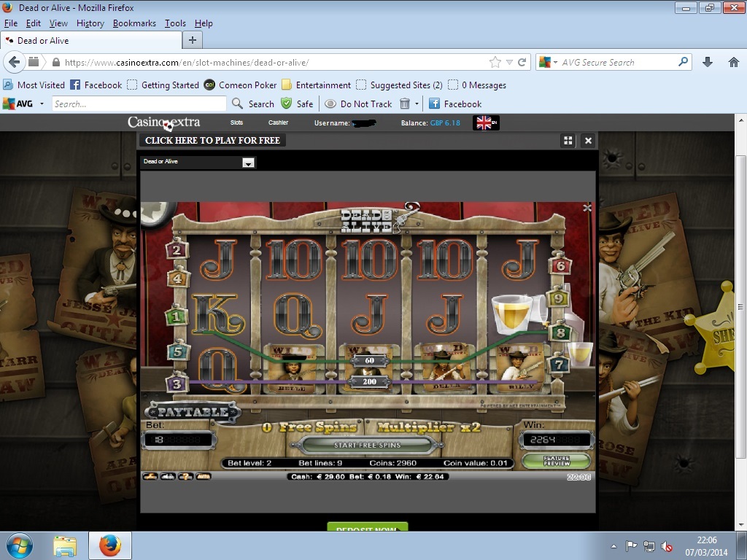Go back to the previous page

click(x=15, y=63)
